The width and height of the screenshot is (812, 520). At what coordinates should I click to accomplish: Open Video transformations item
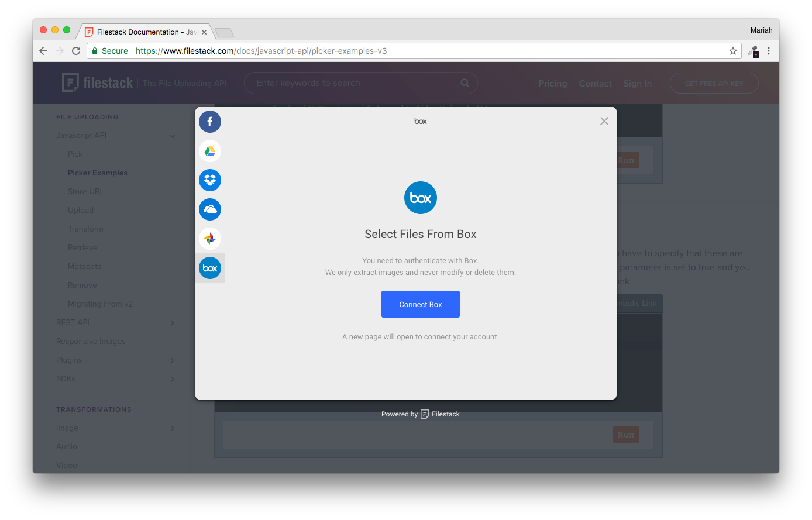click(x=67, y=465)
